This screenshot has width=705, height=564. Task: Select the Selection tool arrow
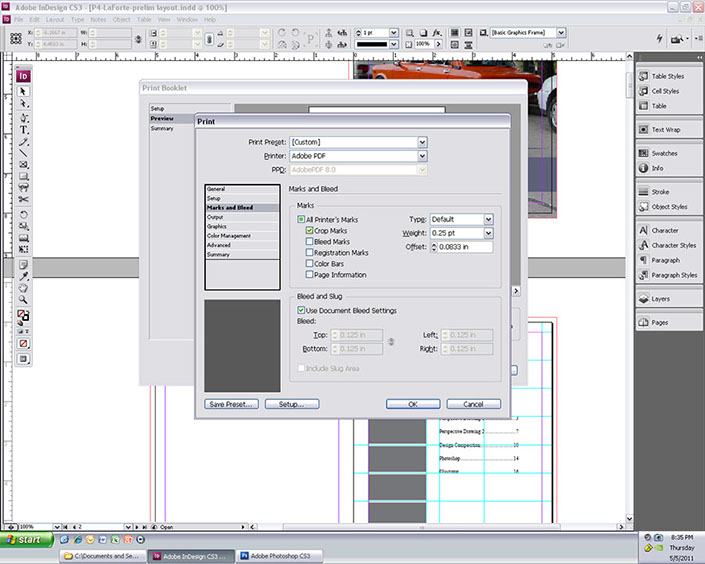[x=23, y=91]
